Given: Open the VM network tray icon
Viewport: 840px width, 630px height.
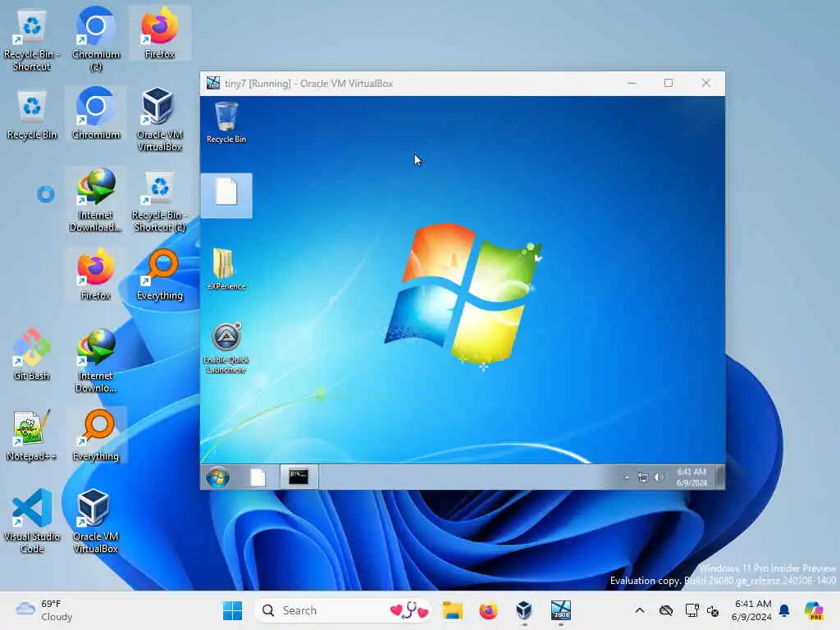Looking at the screenshot, I should [x=643, y=477].
